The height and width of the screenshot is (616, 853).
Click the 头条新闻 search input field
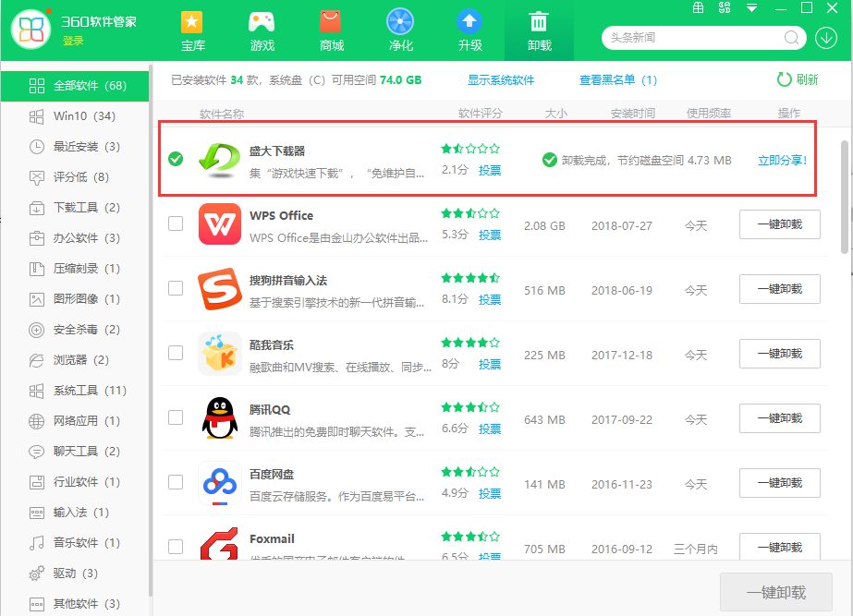(x=694, y=38)
